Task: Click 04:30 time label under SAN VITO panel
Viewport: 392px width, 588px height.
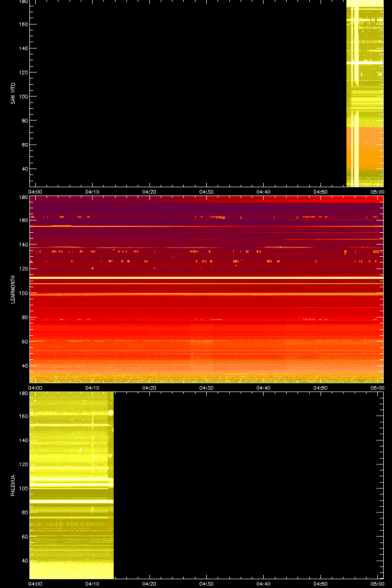Action: tap(206, 192)
